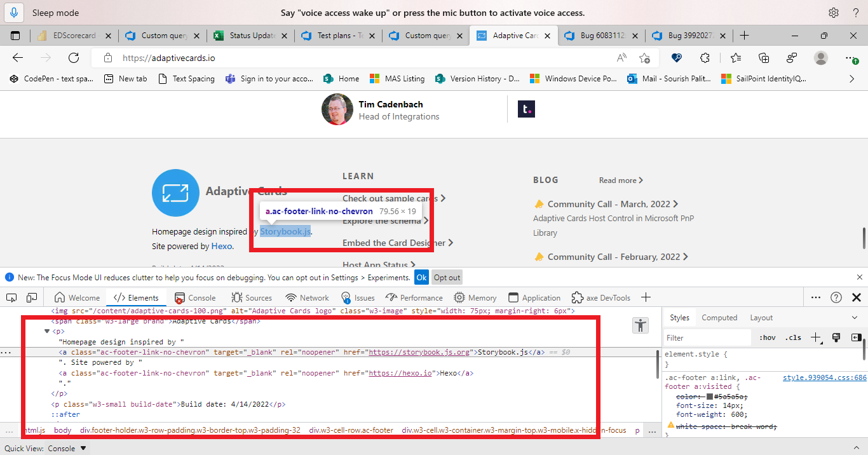Click the Voice Access microphone icon
Screen dimensions: 868x455
click(x=13, y=13)
